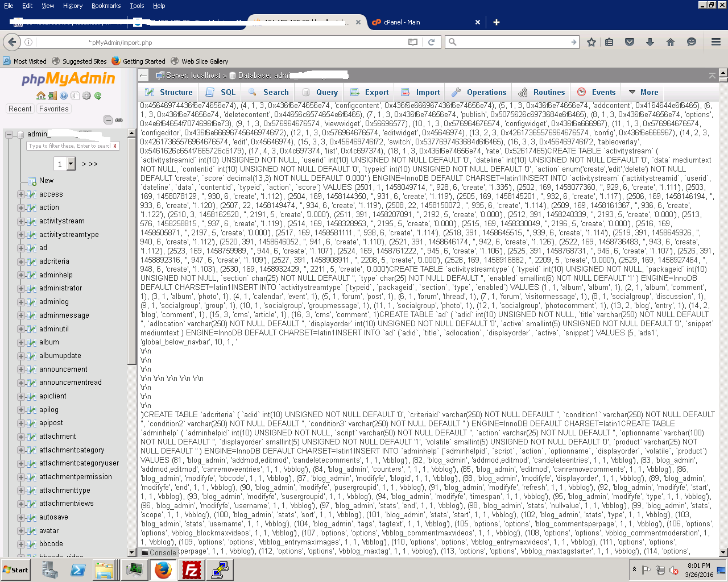Focus the Firefox search box

511,42
